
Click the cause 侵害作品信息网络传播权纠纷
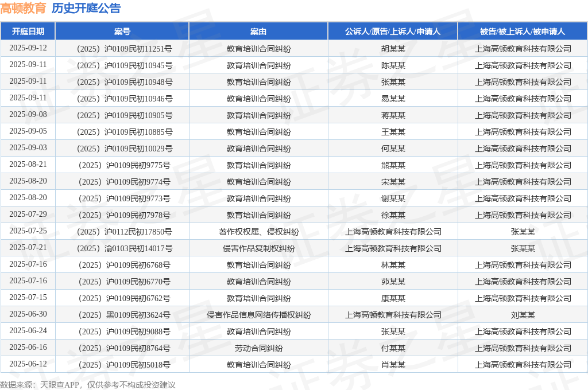click(259, 315)
